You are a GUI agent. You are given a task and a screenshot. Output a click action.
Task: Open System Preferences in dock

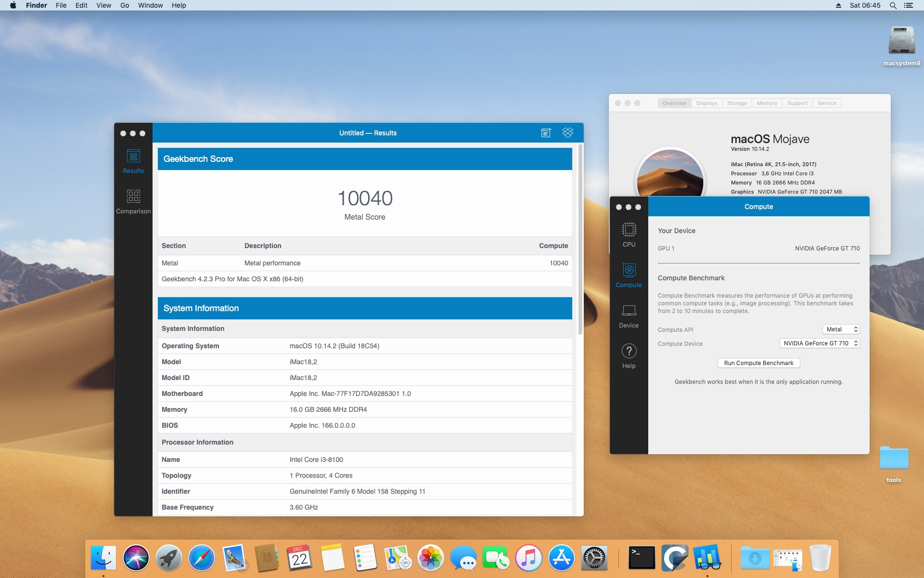coord(594,558)
